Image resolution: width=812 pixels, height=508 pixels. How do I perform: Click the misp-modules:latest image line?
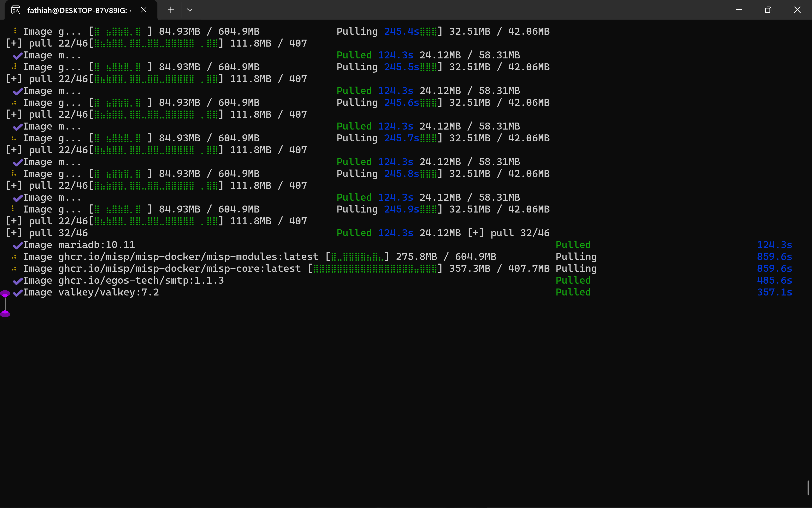(x=403, y=257)
